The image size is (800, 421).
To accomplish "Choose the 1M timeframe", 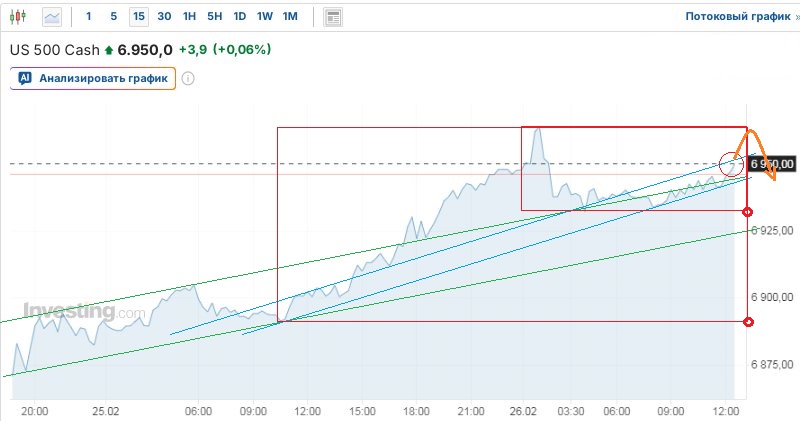I will (290, 17).
